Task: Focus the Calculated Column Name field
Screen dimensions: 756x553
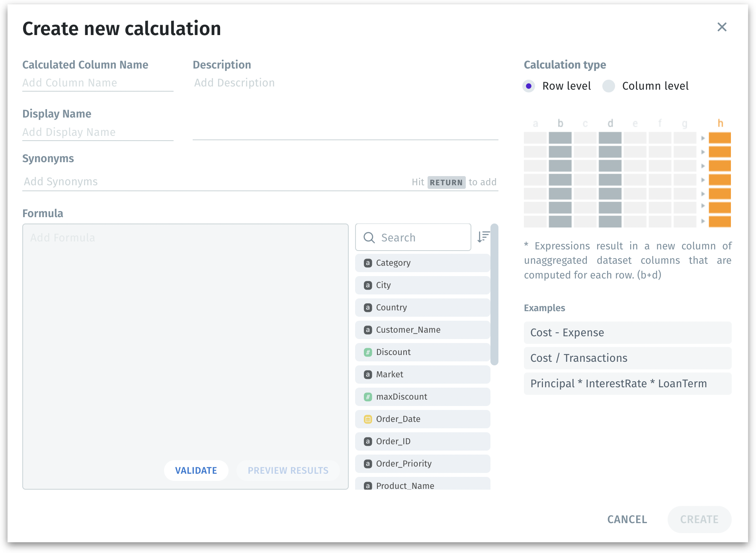Action: [98, 83]
